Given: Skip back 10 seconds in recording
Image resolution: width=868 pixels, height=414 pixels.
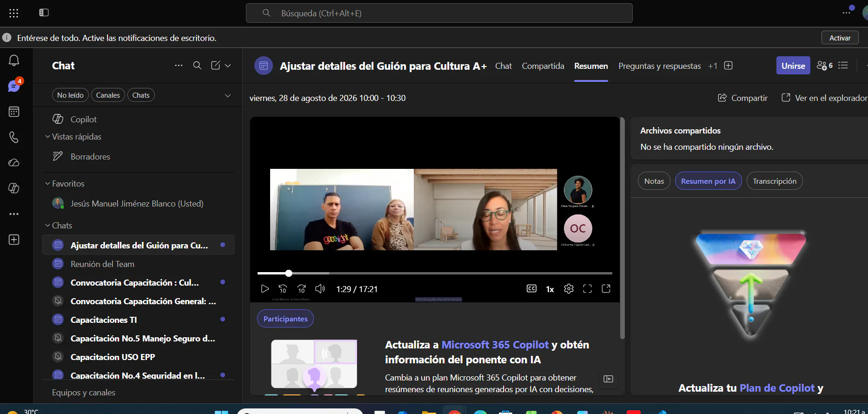Looking at the screenshot, I should pos(283,289).
